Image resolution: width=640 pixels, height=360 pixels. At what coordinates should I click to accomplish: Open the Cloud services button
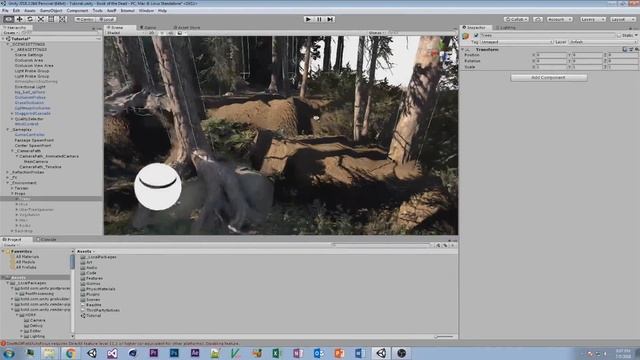pos(538,19)
